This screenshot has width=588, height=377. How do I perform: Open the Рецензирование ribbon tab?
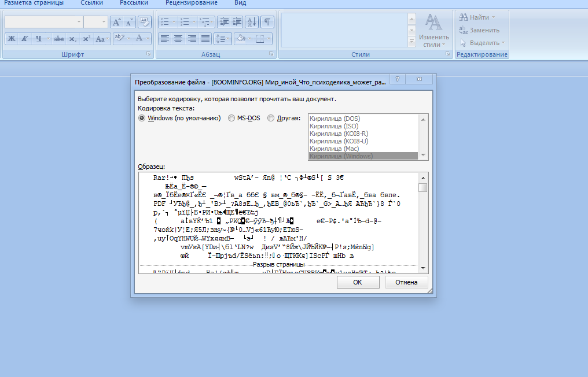pos(191,3)
